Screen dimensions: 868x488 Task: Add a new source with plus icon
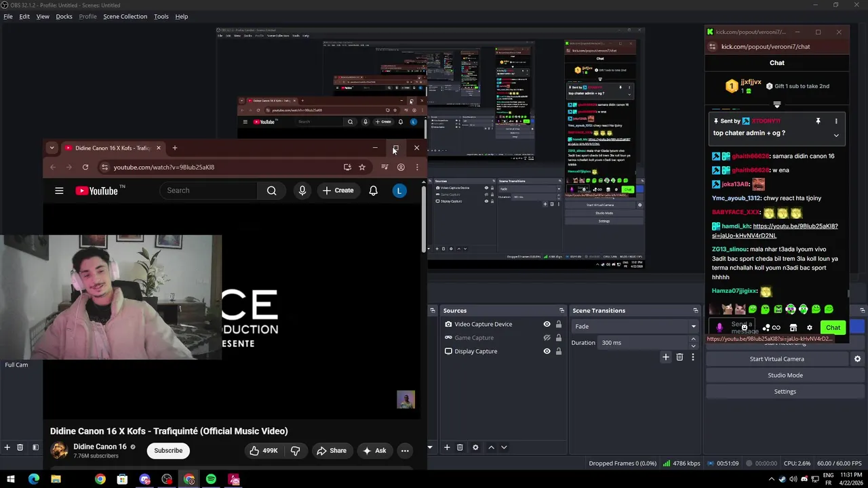click(447, 447)
